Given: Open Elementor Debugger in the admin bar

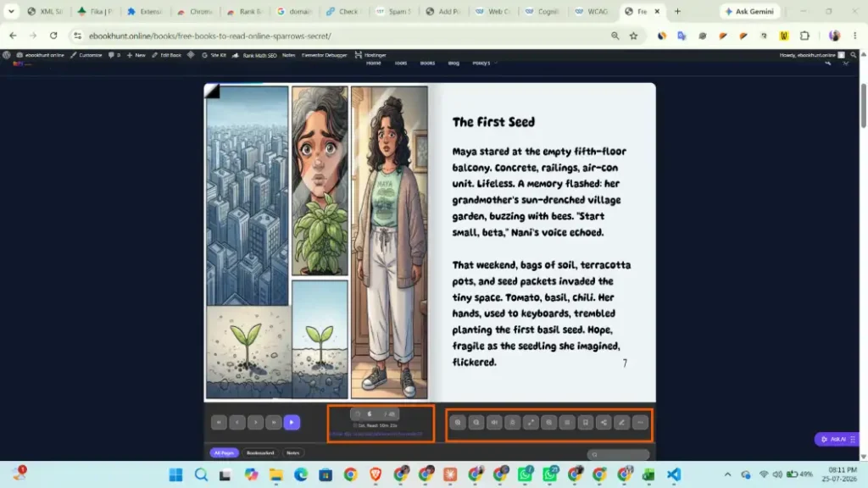Looking at the screenshot, I should [324, 55].
